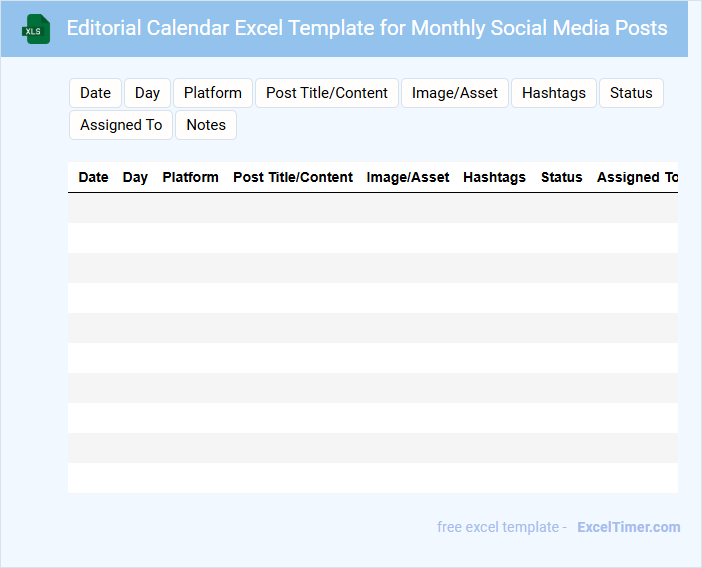The height and width of the screenshot is (568, 702).
Task: Select the Image/Asset table column header
Action: (x=407, y=177)
